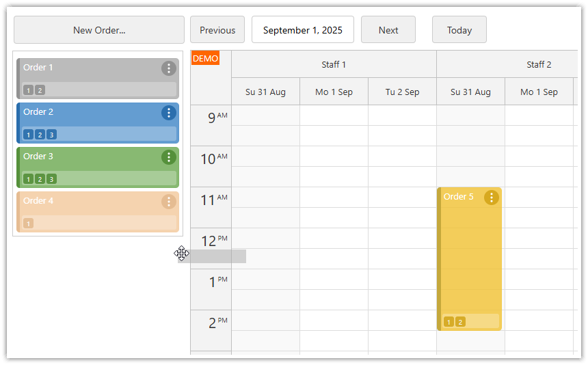588x365 pixels.
Task: Open the Order 2 three-dot menu
Action: click(x=169, y=113)
